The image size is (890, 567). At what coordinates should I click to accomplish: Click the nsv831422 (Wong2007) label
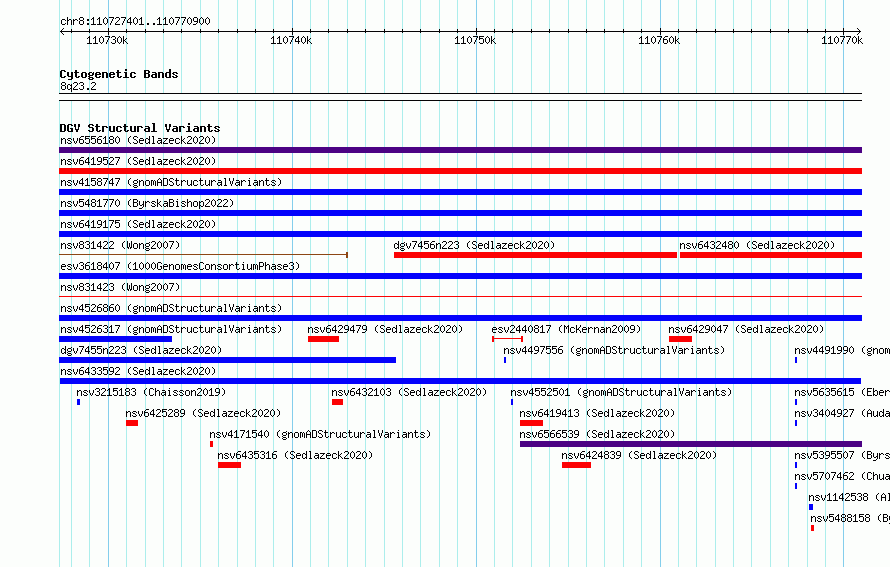click(120, 245)
